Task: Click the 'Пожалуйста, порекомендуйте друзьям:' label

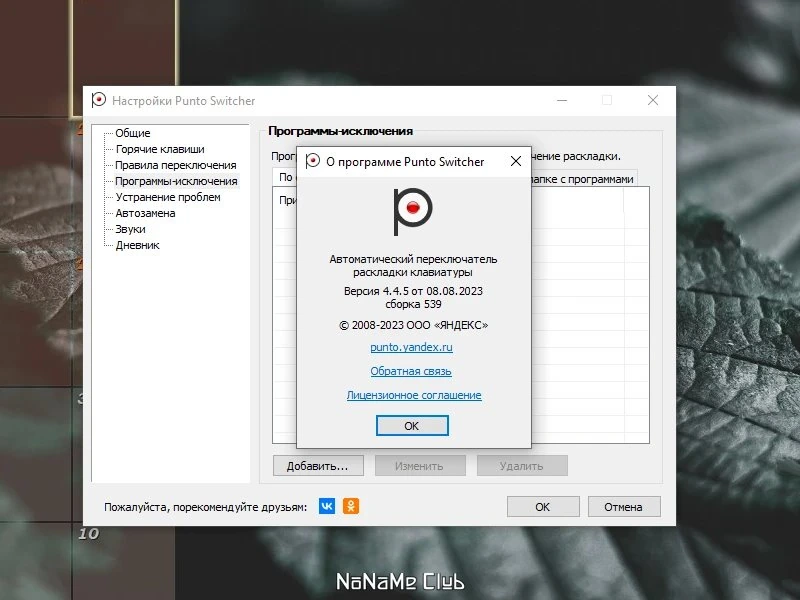Action: pyautogui.click(x=206, y=507)
